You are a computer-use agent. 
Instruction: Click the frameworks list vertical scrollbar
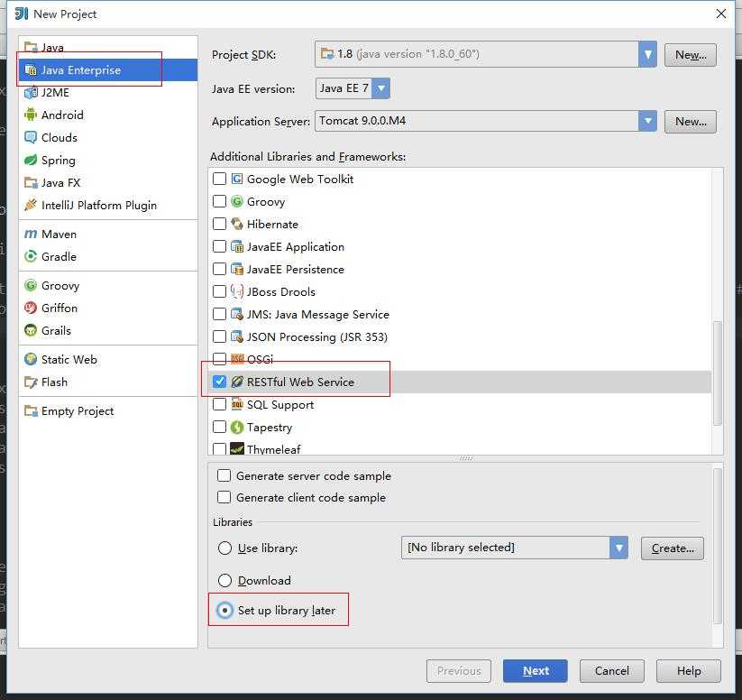(718, 373)
